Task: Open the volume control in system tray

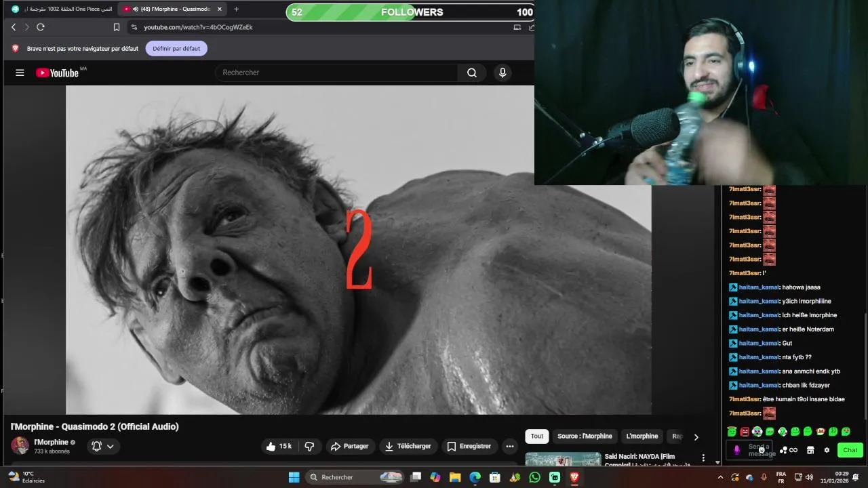Action: click(x=809, y=477)
